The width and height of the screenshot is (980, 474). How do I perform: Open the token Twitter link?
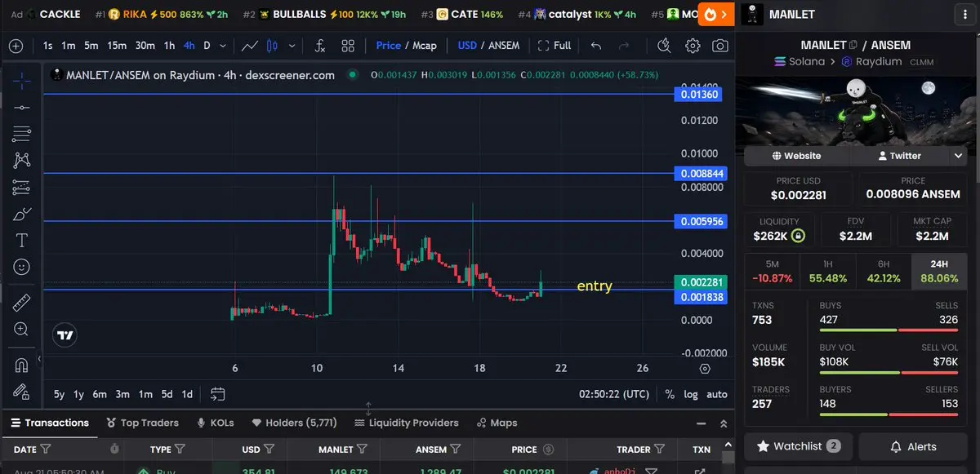(x=899, y=155)
